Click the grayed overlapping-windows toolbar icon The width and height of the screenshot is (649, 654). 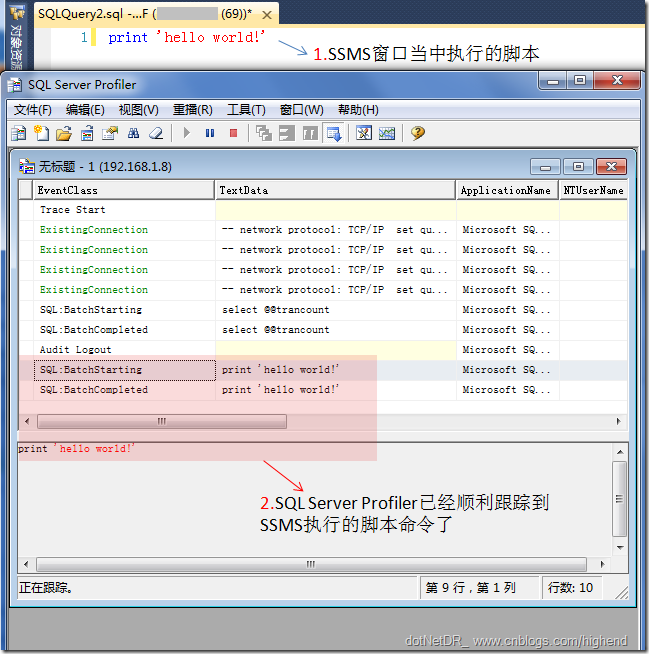pos(264,133)
